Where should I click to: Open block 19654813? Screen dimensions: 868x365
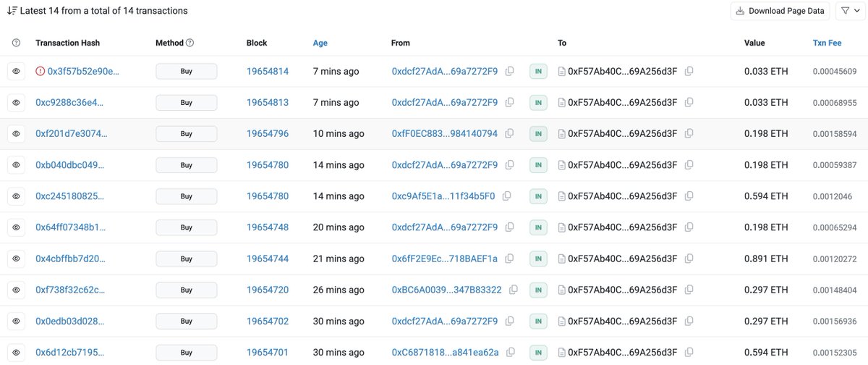pos(268,102)
